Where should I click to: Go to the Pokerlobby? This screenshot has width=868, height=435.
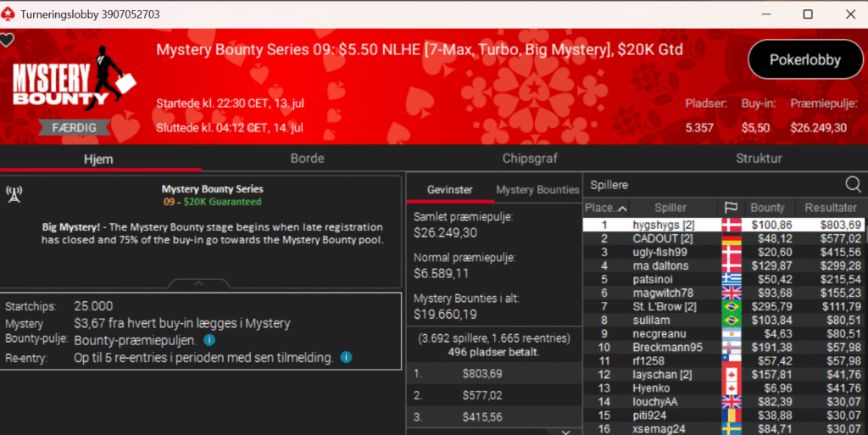pos(805,59)
